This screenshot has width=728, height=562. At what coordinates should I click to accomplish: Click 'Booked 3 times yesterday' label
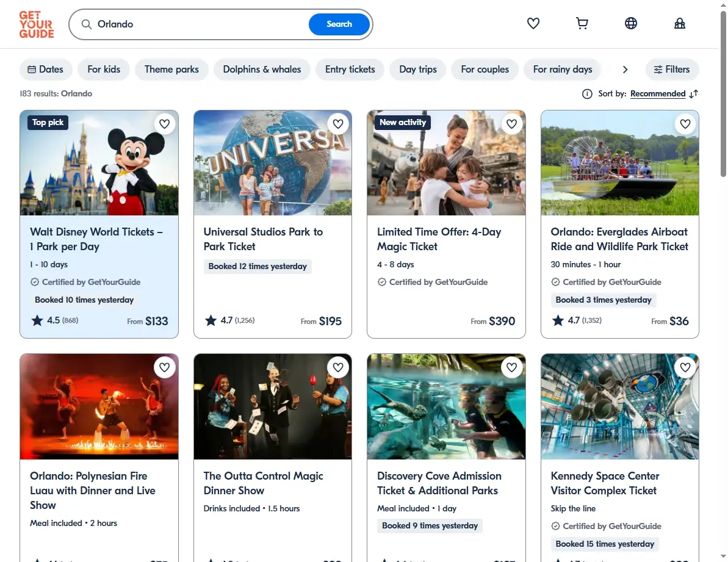(603, 300)
